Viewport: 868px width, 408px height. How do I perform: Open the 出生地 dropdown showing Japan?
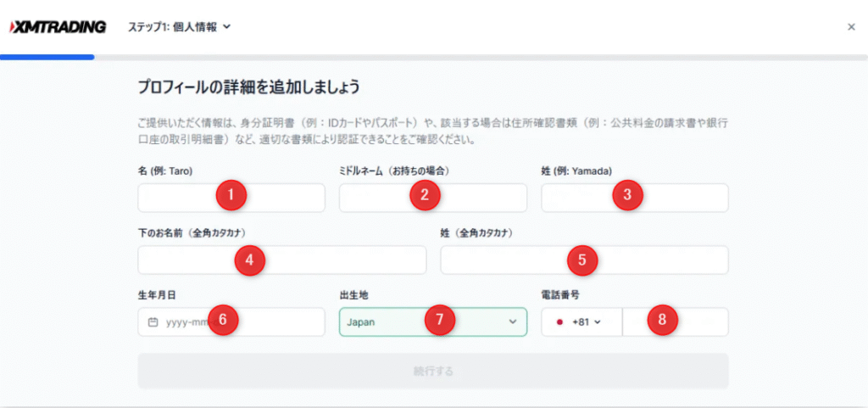[x=432, y=322]
